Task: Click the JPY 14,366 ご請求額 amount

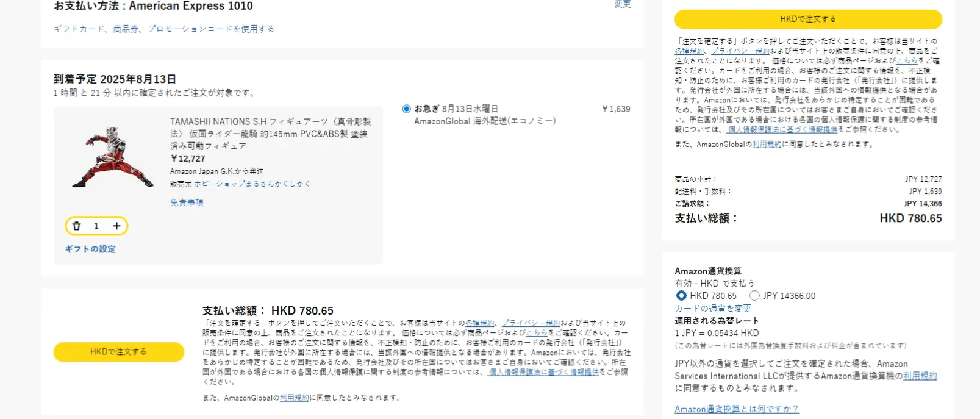Action: 923,204
